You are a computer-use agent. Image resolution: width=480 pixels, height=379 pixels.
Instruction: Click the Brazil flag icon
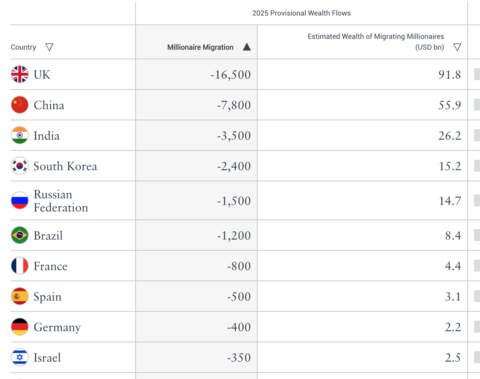20,235
